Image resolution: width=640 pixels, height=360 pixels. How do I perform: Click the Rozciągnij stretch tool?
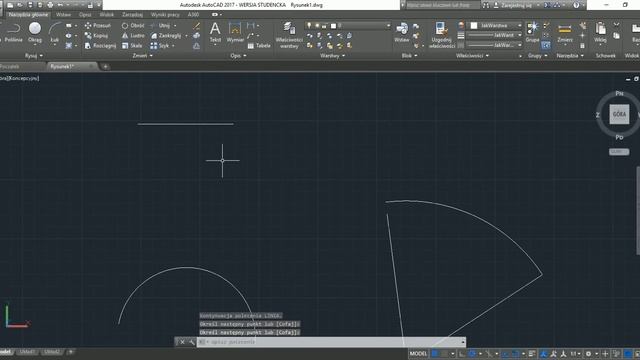pyautogui.click(x=100, y=46)
